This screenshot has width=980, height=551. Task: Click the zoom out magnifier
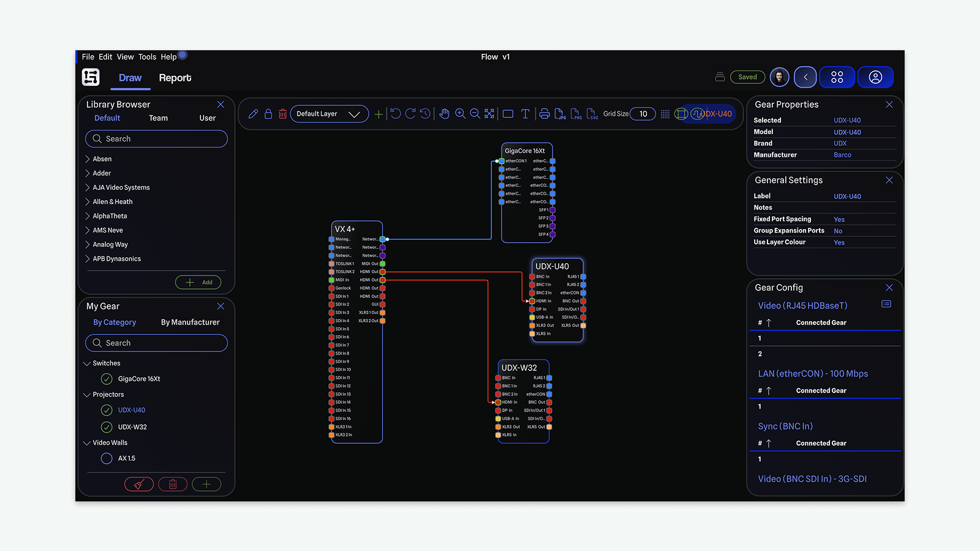pos(475,113)
